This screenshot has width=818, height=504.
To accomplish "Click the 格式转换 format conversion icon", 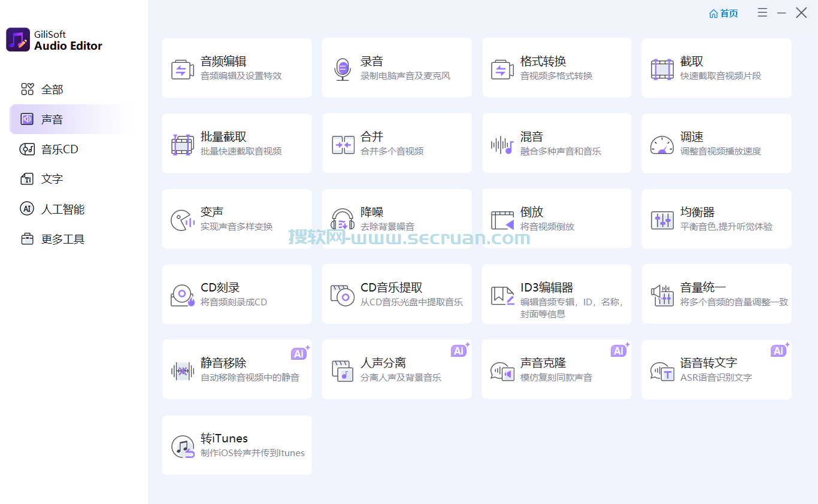I will click(x=502, y=69).
